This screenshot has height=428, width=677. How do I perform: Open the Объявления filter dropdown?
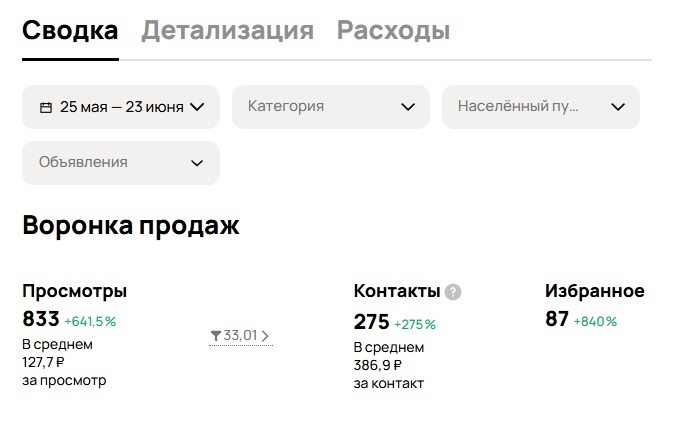[x=120, y=162]
